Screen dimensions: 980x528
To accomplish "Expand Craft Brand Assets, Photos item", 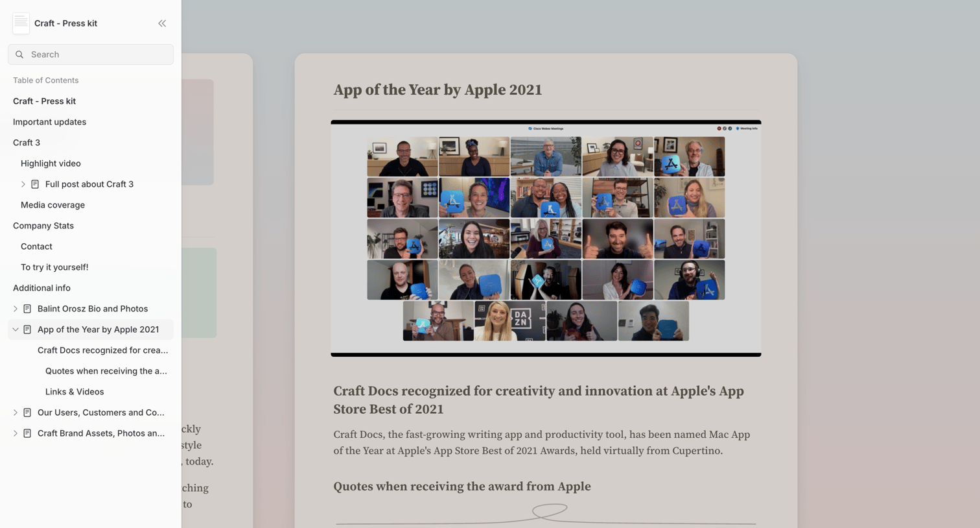I will 16,433.
